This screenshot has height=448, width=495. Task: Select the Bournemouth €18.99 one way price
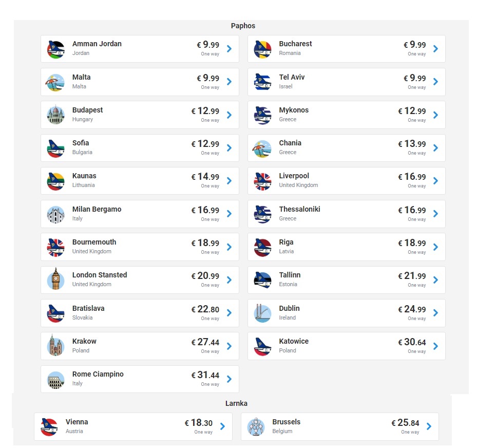pyautogui.click(x=205, y=246)
